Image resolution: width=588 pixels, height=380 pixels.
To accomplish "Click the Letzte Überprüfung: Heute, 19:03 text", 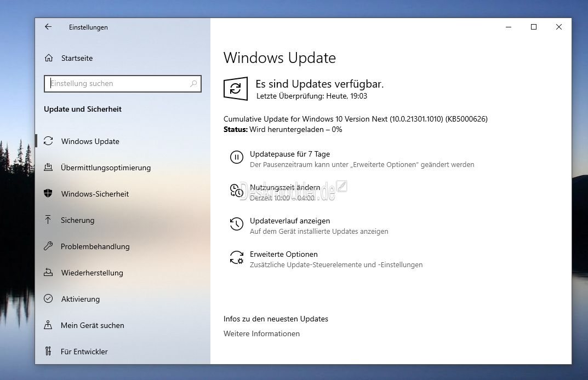I will tap(312, 96).
